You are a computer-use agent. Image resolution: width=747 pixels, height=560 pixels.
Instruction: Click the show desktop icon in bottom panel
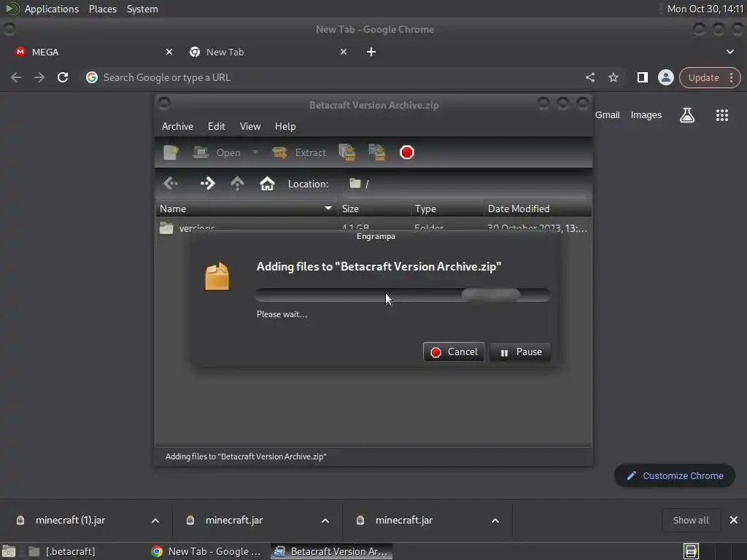(x=9, y=551)
